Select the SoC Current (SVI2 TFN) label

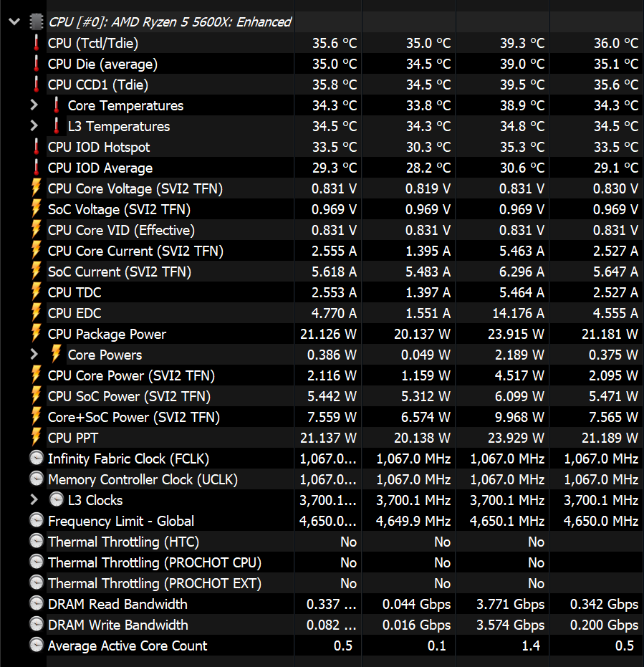point(120,272)
